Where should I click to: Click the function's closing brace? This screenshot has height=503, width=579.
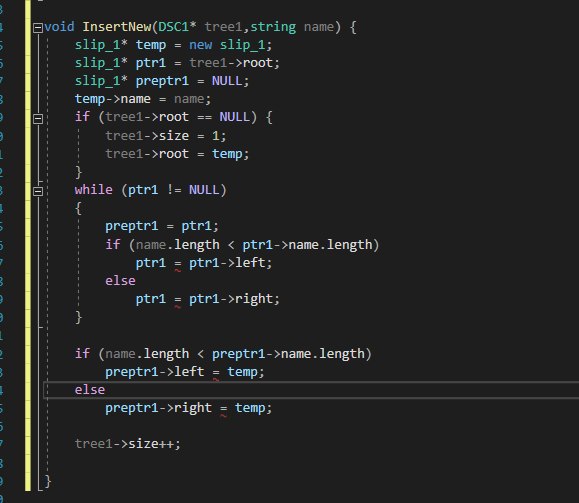48,481
